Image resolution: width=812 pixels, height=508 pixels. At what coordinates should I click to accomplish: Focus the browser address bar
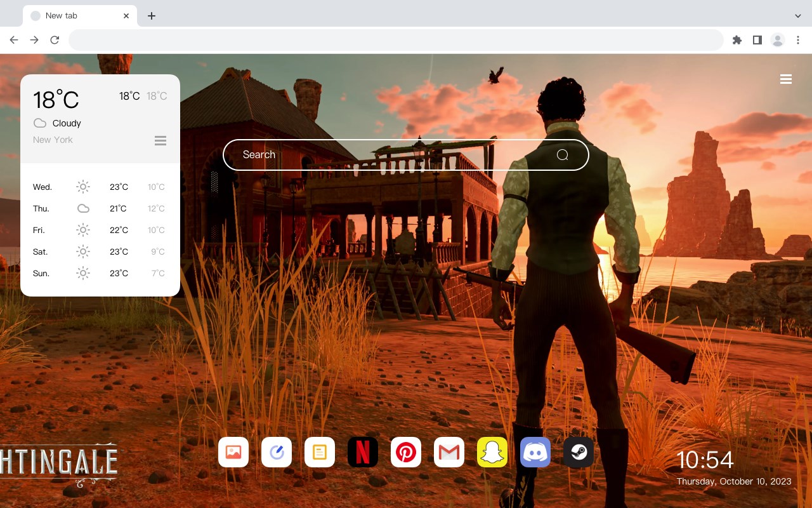point(396,40)
